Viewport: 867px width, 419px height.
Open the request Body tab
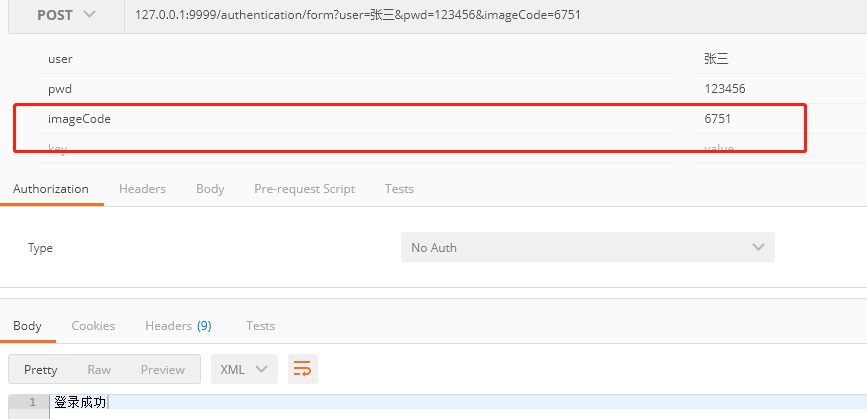click(210, 188)
